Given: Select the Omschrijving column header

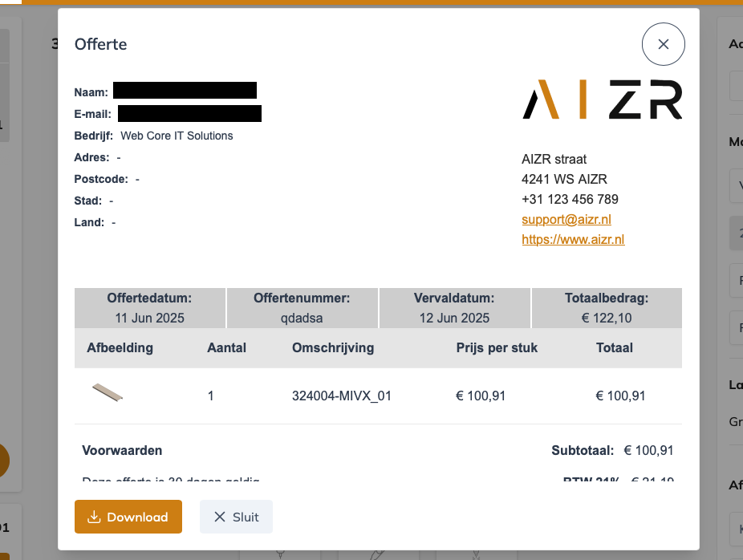Looking at the screenshot, I should coord(332,347).
